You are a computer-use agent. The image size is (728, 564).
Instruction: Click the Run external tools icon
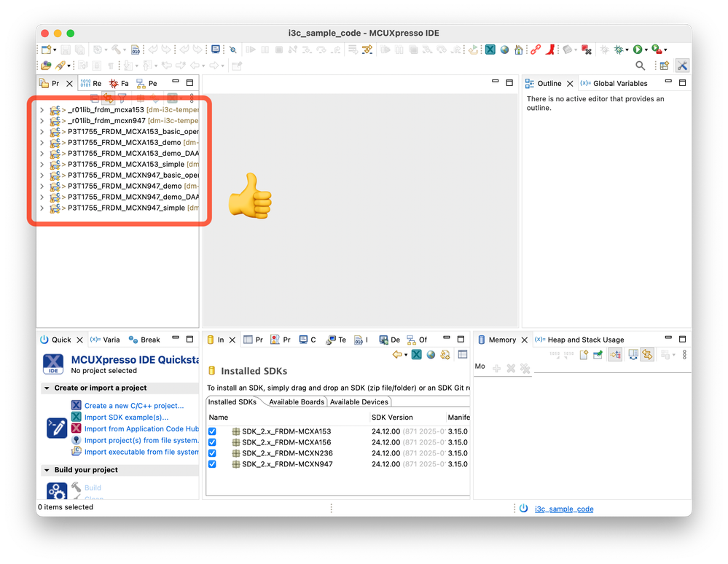coord(657,50)
